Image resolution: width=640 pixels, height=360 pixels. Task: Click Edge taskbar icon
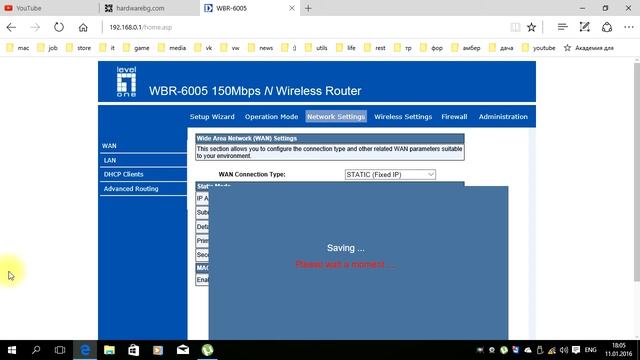coord(85,350)
